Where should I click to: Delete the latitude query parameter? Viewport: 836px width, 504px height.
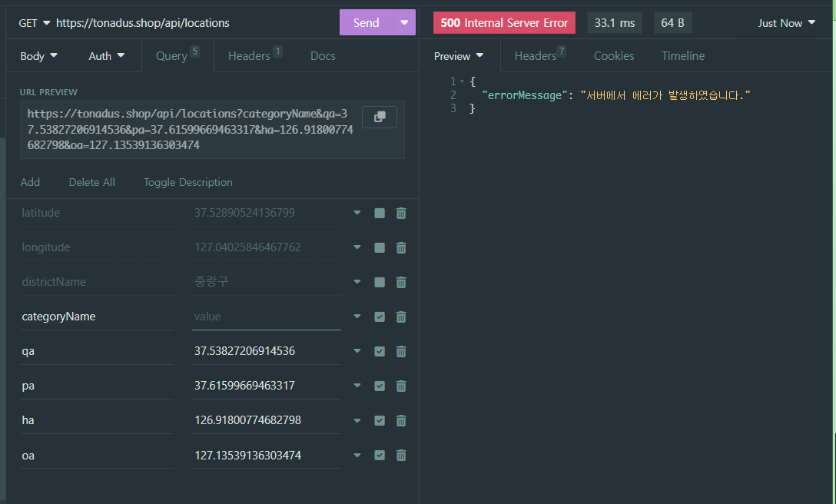tap(401, 213)
